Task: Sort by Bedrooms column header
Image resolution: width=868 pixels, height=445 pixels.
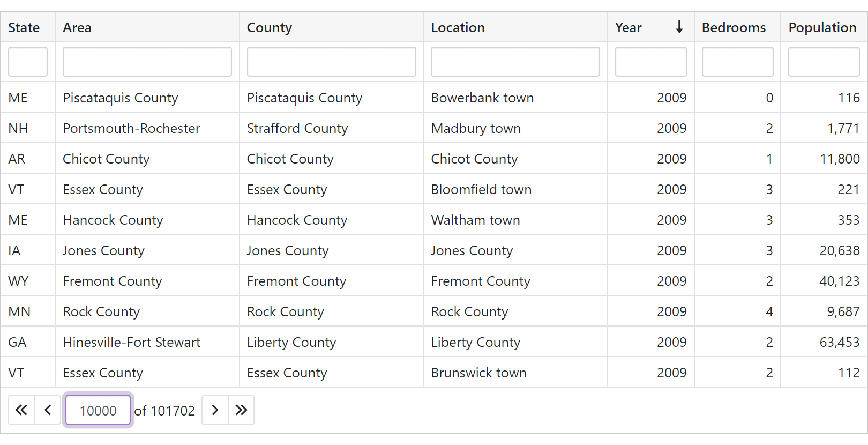Action: point(734,27)
